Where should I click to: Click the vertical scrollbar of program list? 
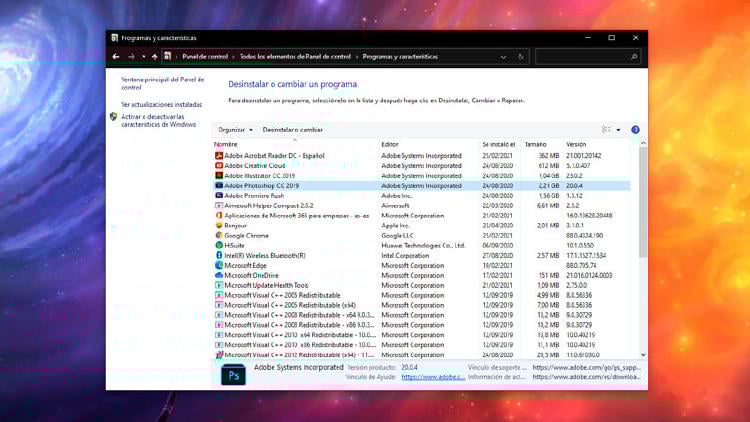[642, 250]
